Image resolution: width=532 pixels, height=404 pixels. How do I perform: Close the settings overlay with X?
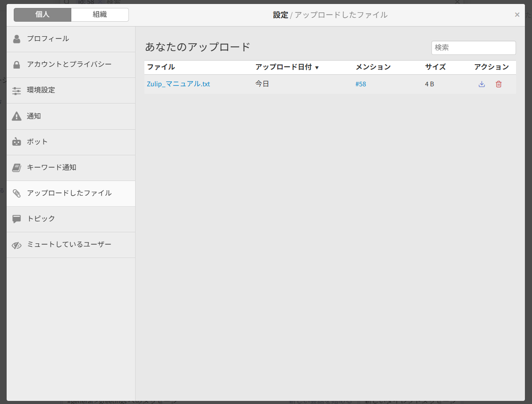517,14
